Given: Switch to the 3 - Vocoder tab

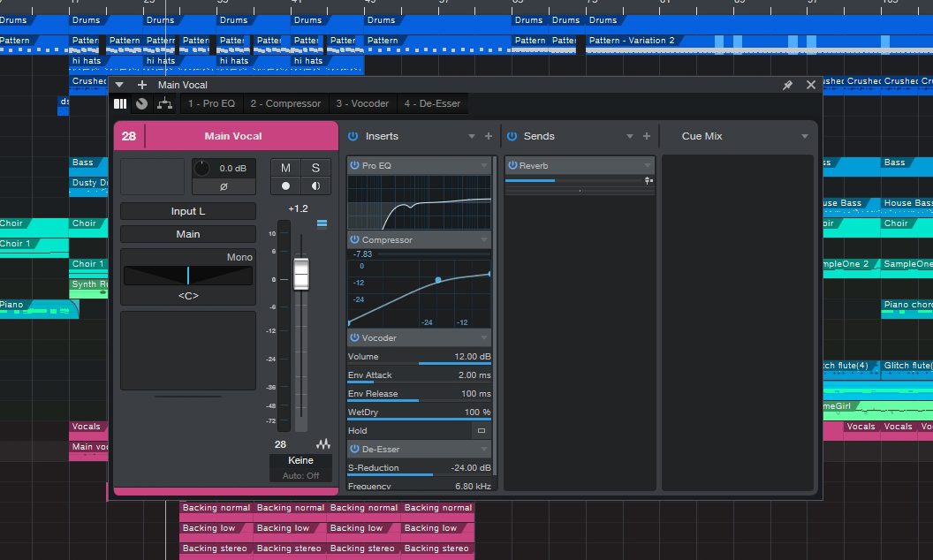Looking at the screenshot, I should (362, 103).
